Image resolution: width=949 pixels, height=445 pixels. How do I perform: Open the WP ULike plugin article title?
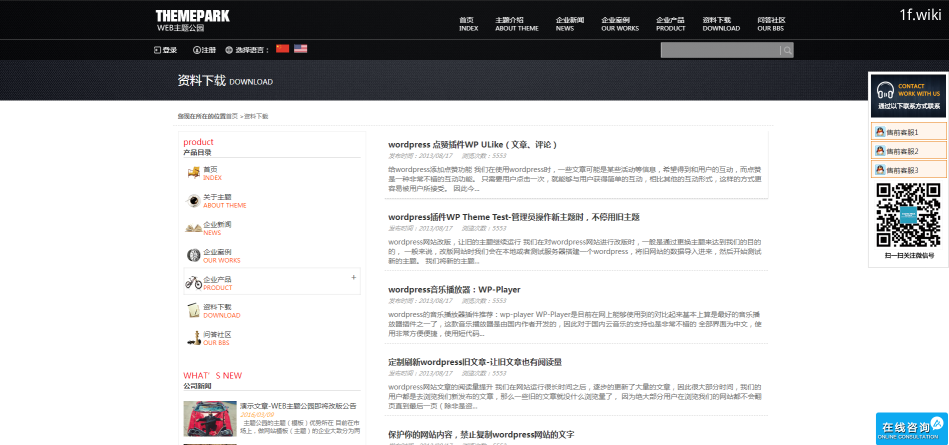(472, 145)
